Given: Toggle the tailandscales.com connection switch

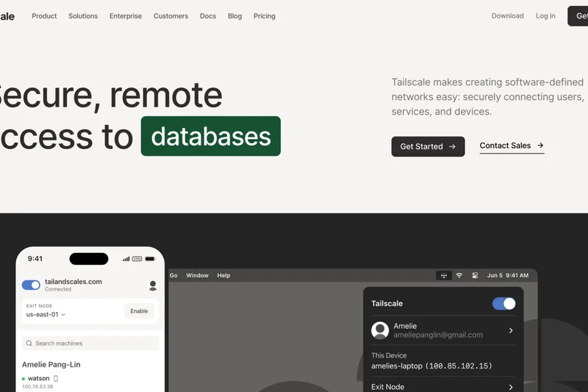Looking at the screenshot, I should [x=31, y=285].
